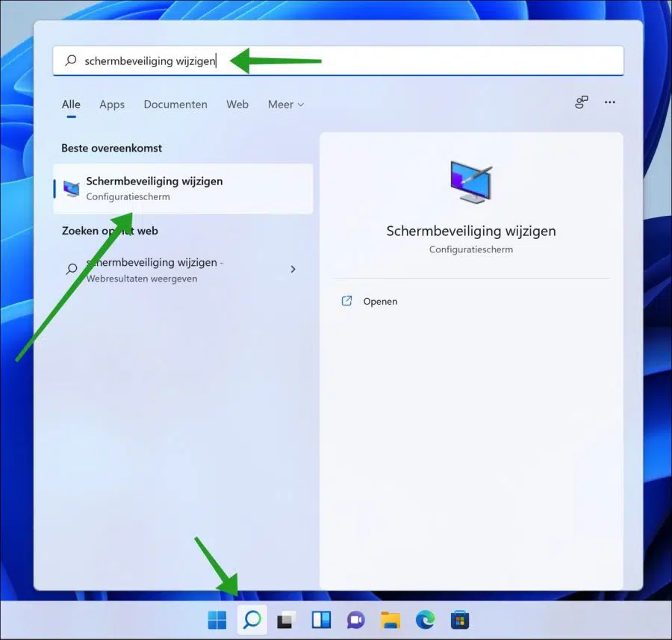Launch the Teams Chat taskbar icon
The height and width of the screenshot is (640, 672).
pos(355,620)
